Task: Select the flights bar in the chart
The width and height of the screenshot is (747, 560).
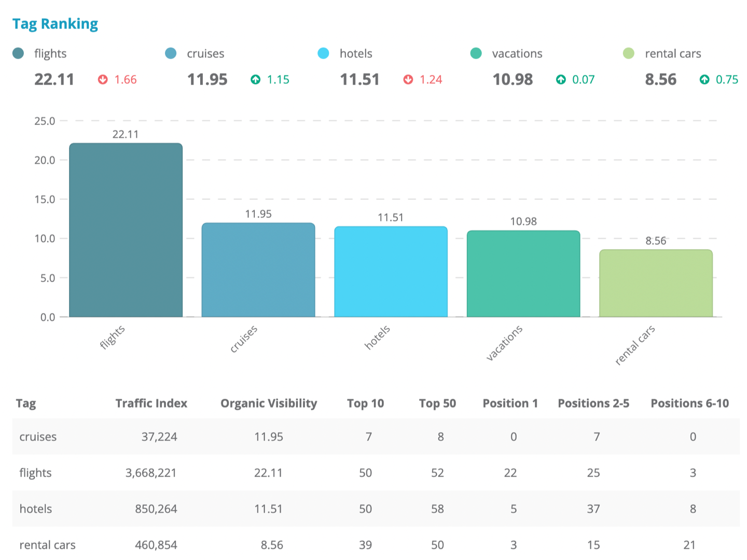Action: point(126,230)
